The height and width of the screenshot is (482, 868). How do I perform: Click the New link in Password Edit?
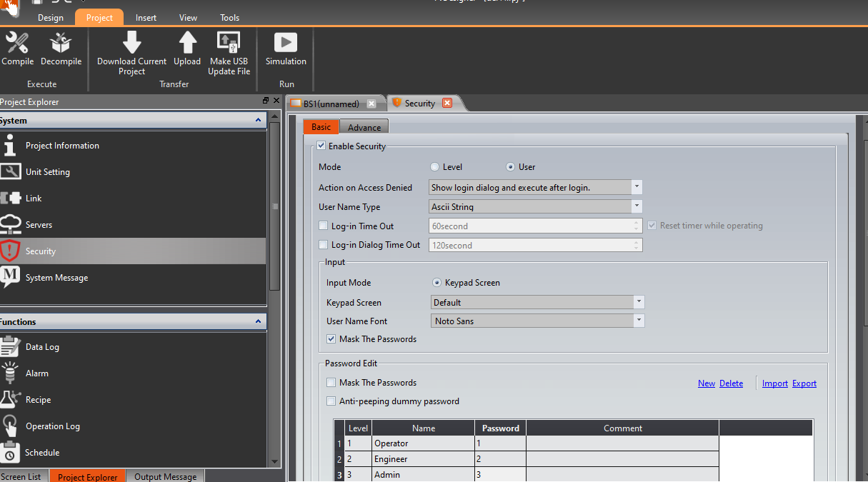(706, 383)
